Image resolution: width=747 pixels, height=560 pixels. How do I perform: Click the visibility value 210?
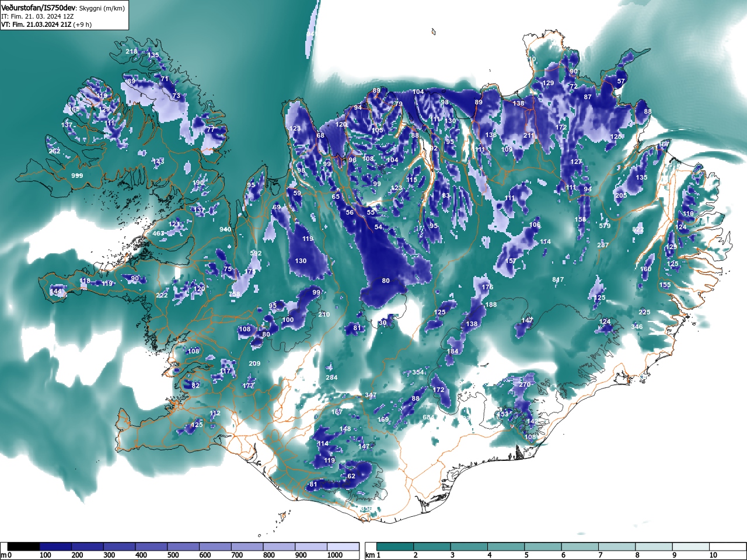[324, 314]
